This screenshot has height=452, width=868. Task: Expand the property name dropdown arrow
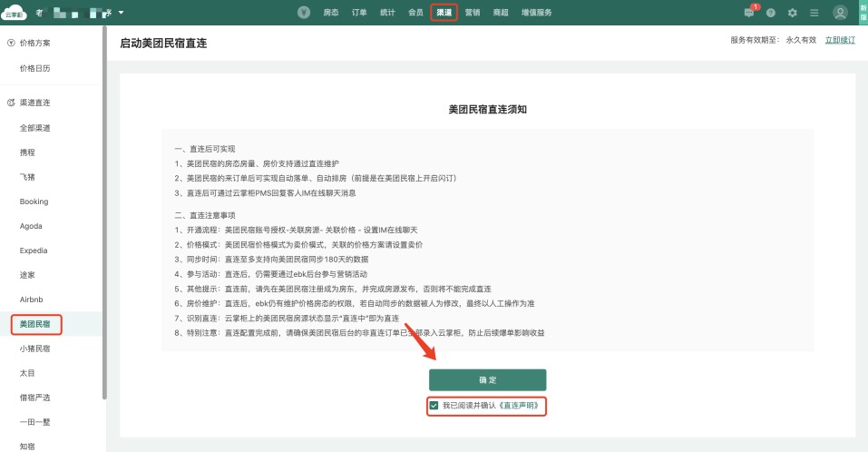click(121, 13)
